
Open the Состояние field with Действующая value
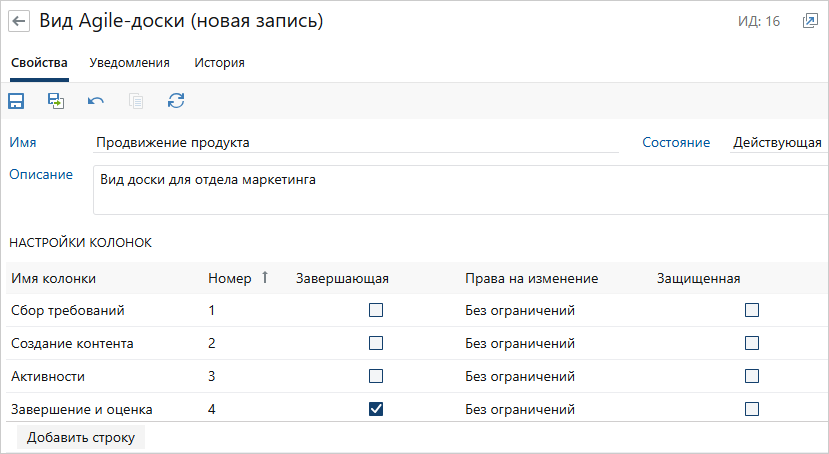tap(777, 143)
